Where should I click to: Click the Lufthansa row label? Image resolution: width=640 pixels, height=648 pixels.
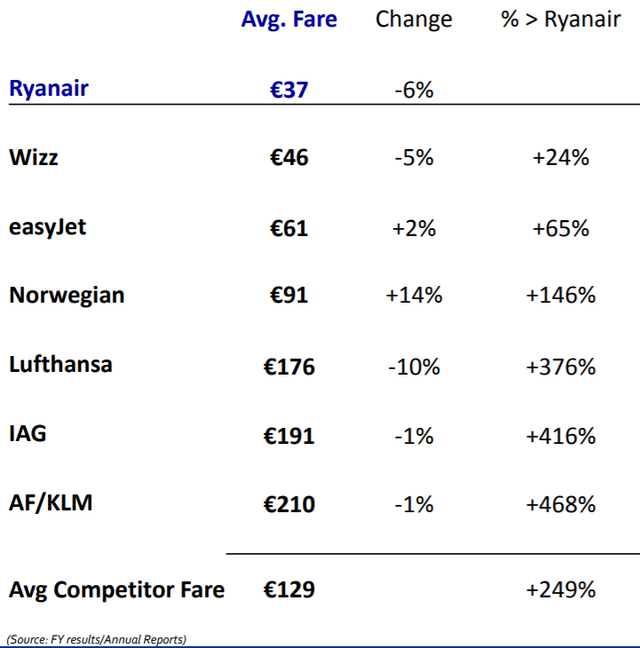click(61, 364)
